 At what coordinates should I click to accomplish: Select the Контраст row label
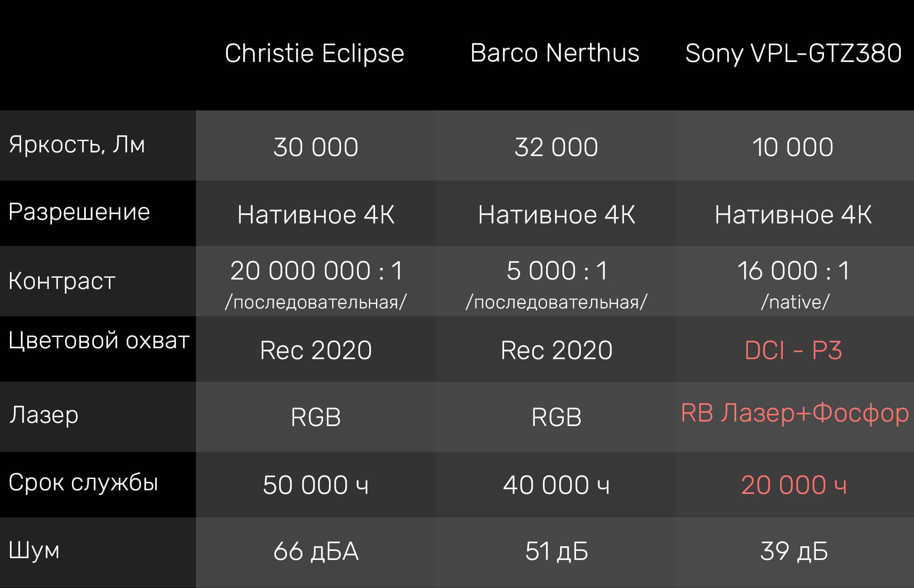tap(62, 280)
